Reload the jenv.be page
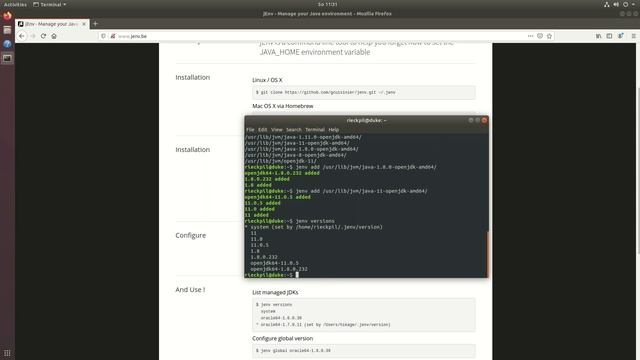The height and width of the screenshot is (360, 640). 43,36
